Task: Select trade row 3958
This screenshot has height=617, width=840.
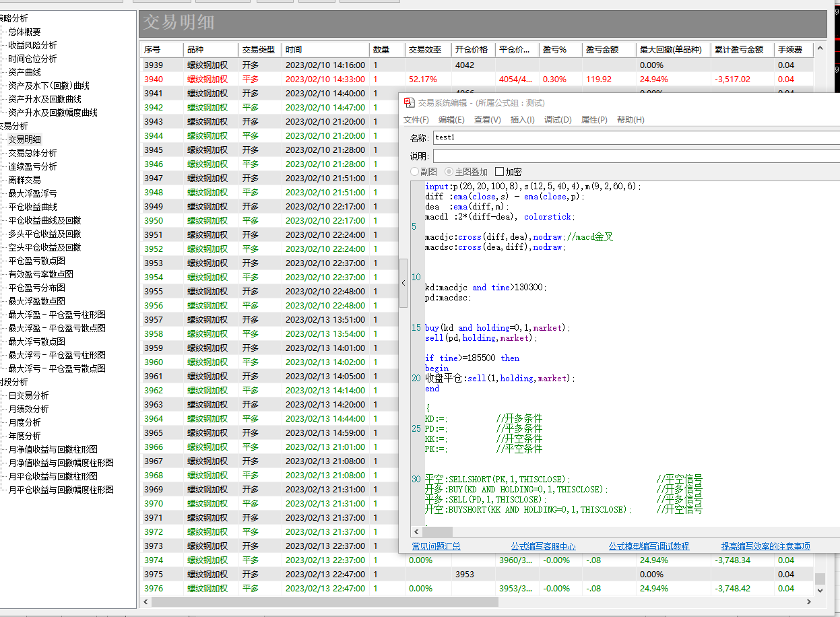Action: point(269,333)
